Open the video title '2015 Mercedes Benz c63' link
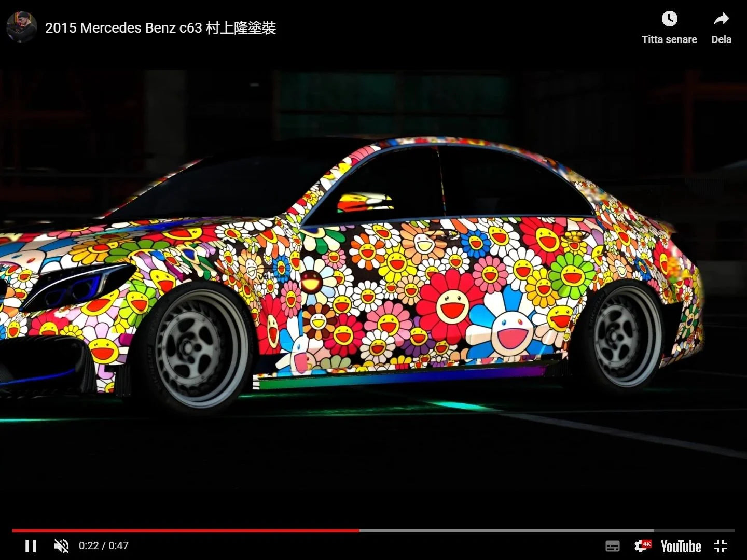 click(x=160, y=28)
